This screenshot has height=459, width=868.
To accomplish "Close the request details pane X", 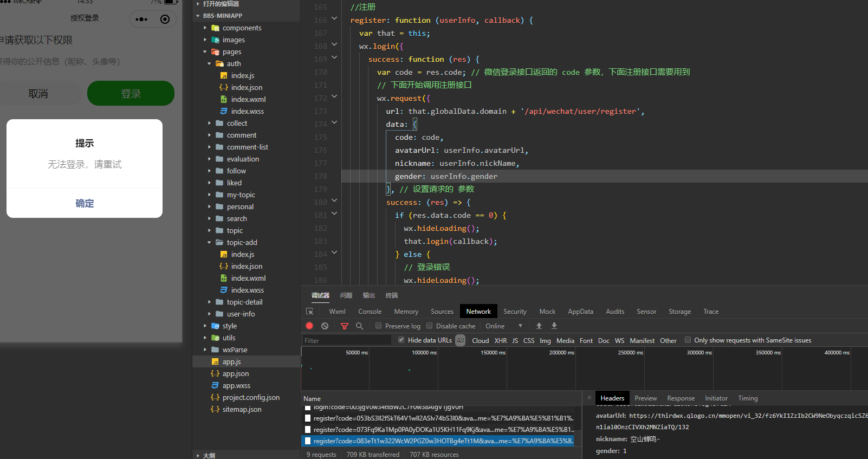I will pyautogui.click(x=590, y=398).
